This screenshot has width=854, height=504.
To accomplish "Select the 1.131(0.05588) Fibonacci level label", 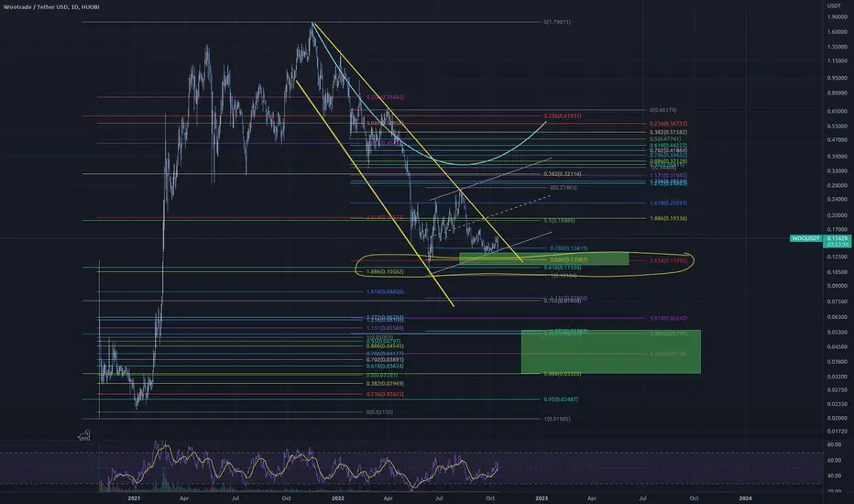I will point(385,329).
